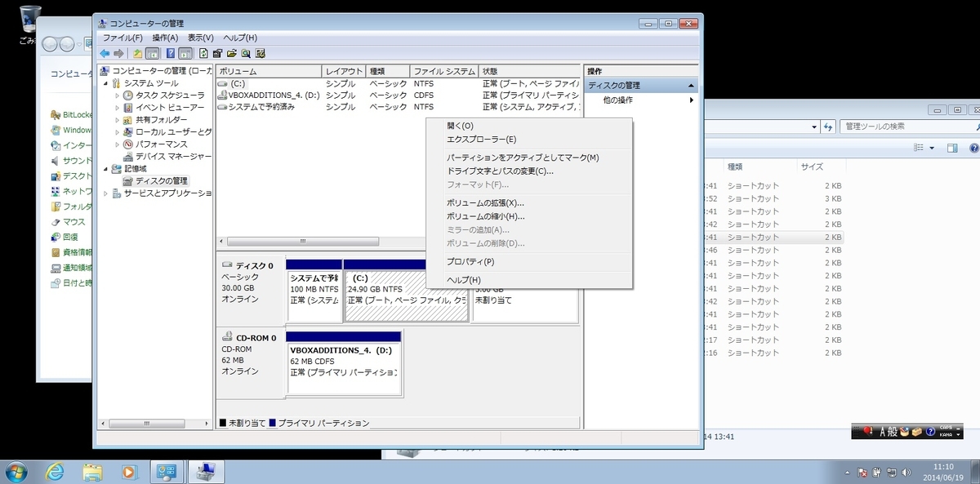The width and height of the screenshot is (980, 484).
Task: Open 他の操作 submenu arrow in actions pane
Action: (x=691, y=100)
